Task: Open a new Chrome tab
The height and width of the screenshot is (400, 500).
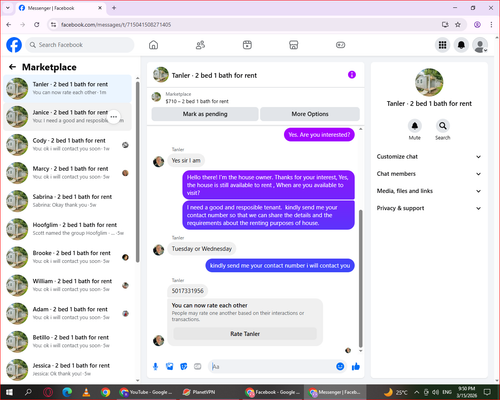Action: click(x=114, y=8)
